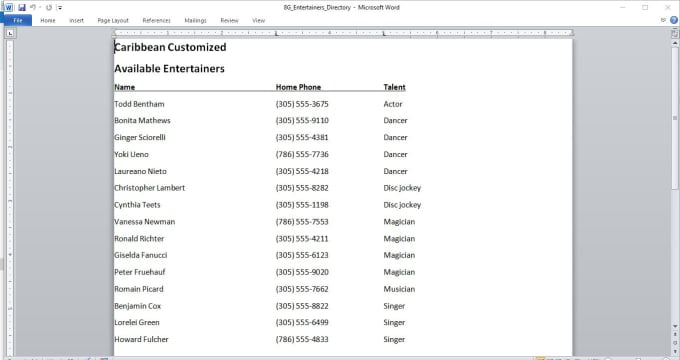Click the name 'Lorelei Green'
Image resolution: width=680 pixels, height=360 pixels.
point(137,322)
